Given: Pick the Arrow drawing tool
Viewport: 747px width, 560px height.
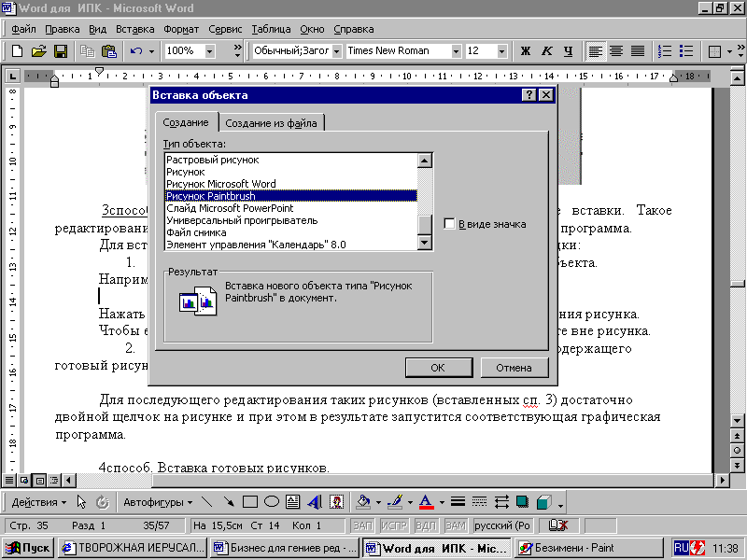Looking at the screenshot, I should [x=229, y=502].
